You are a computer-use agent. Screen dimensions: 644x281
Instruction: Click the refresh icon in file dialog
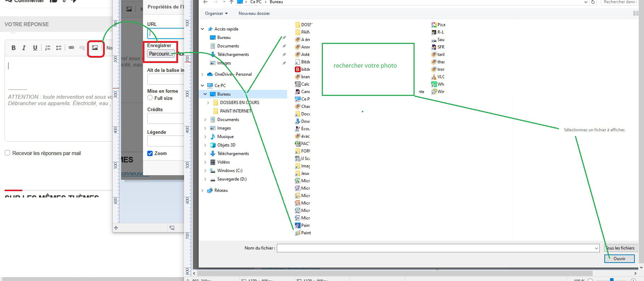pyautogui.click(x=593, y=2)
